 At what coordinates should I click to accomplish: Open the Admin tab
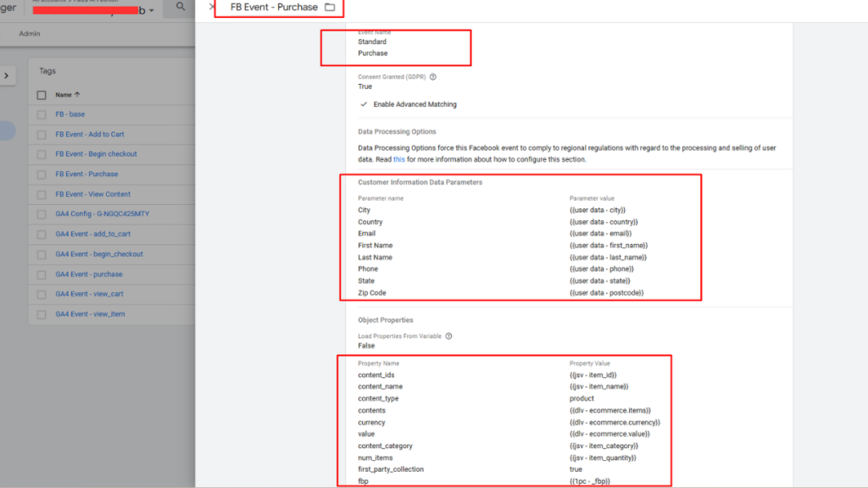coord(30,34)
